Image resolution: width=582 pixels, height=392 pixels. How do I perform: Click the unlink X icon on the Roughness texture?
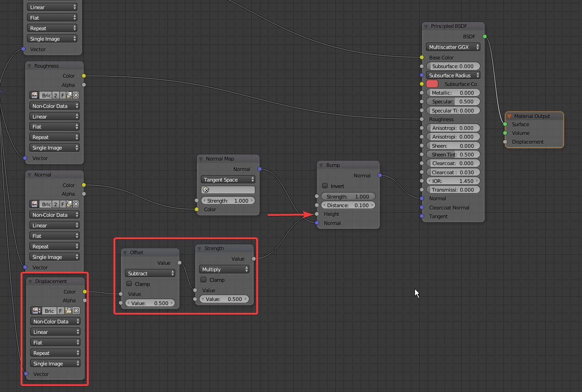pyautogui.click(x=76, y=95)
